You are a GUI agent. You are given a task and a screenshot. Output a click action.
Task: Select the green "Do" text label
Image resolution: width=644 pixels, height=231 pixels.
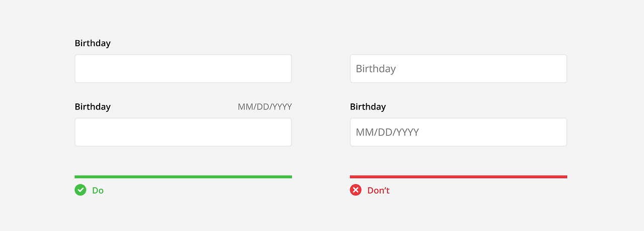point(98,190)
